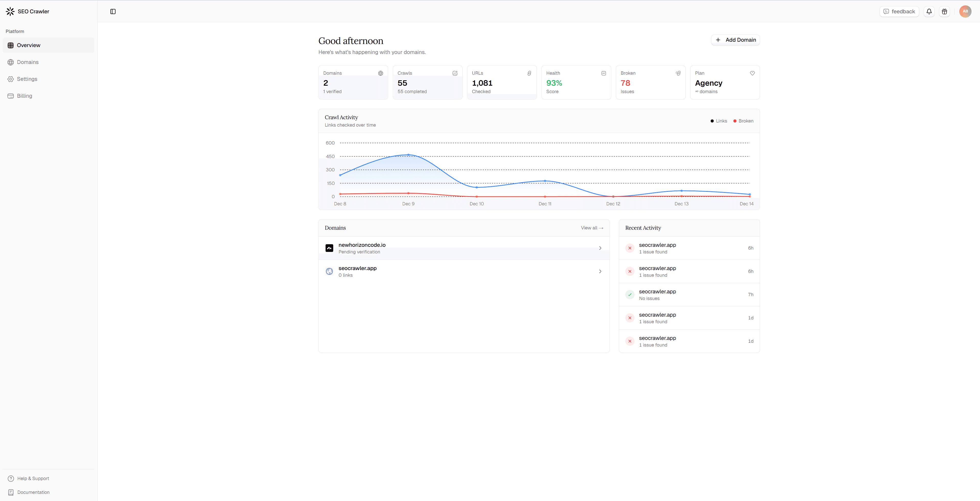980x501 pixels.
Task: Click the SEO Crawler logo icon
Action: [x=10, y=11]
